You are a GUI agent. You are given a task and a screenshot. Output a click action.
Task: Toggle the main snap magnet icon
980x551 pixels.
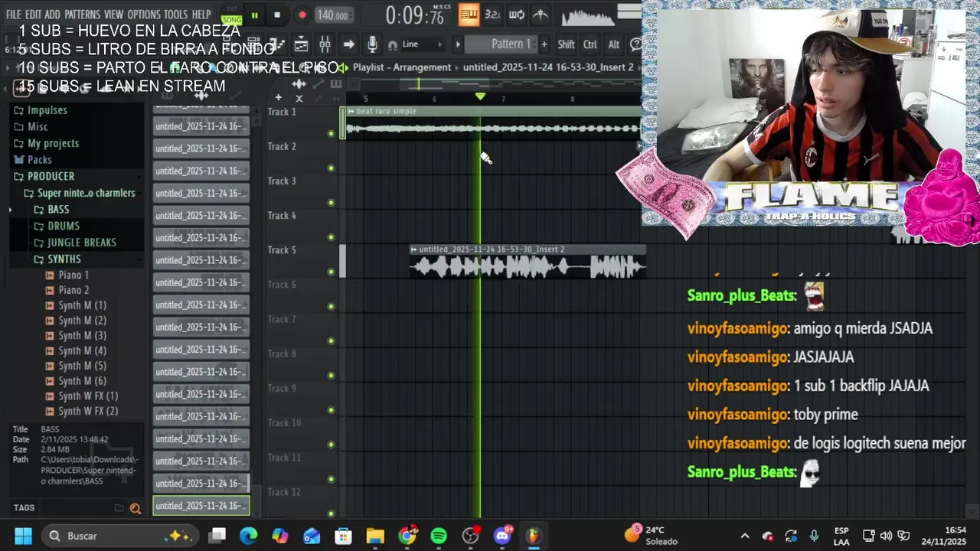pos(392,45)
